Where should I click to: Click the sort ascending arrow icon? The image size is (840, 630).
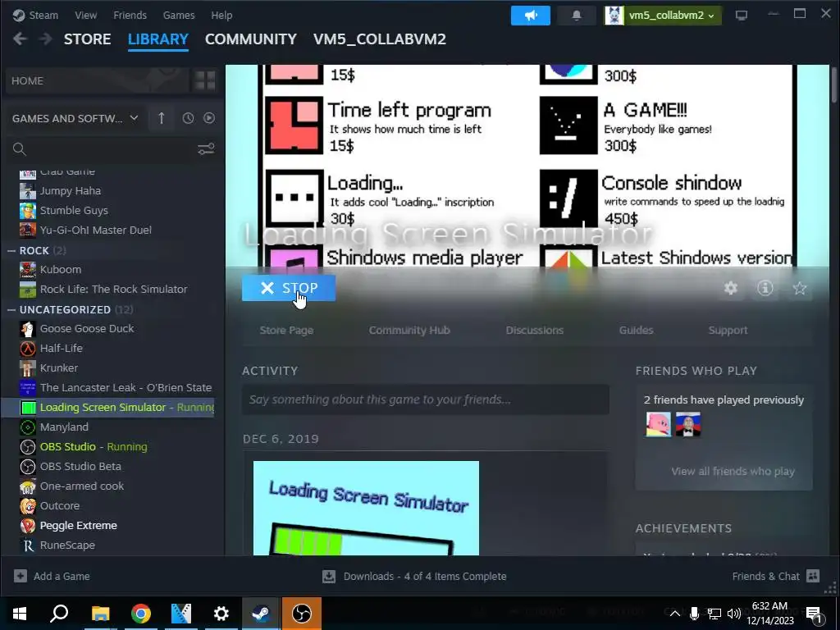pyautogui.click(x=162, y=118)
